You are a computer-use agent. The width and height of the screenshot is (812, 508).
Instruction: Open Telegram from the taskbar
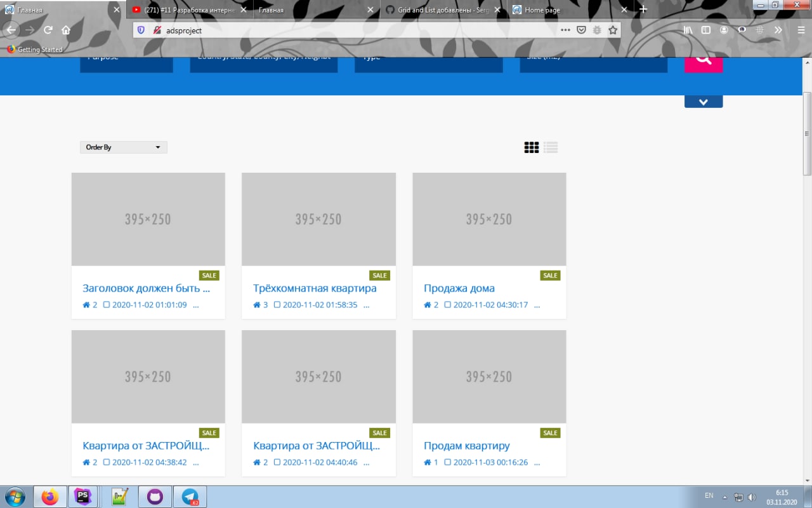point(190,497)
